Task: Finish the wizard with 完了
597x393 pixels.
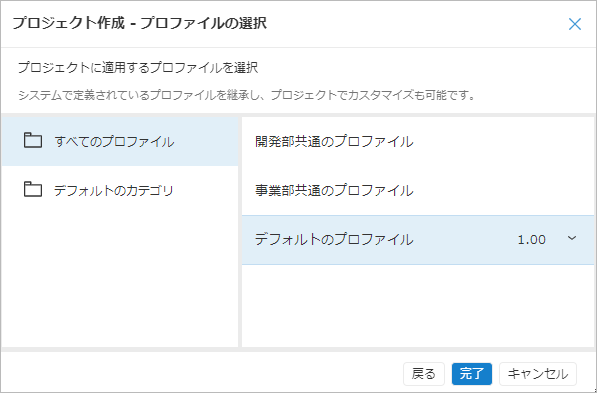Action: (x=472, y=374)
